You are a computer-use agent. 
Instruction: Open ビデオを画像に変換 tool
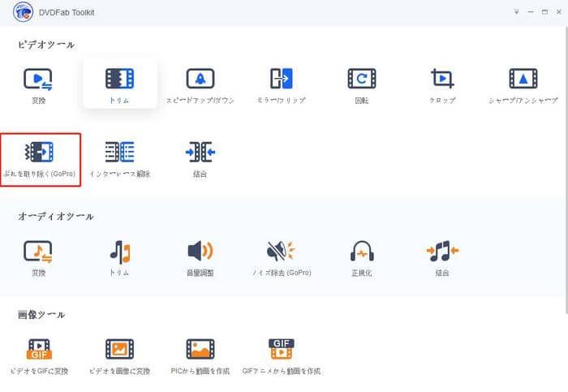click(119, 351)
